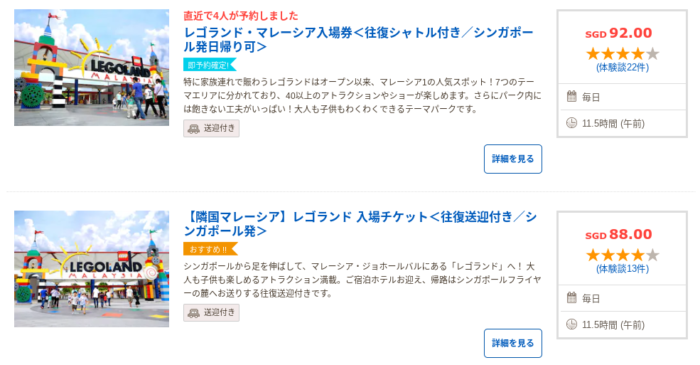Viewport: 700px width, 365px height.
Task: Click clock icon in SGD 92.00 listing box
Action: pyautogui.click(x=571, y=123)
